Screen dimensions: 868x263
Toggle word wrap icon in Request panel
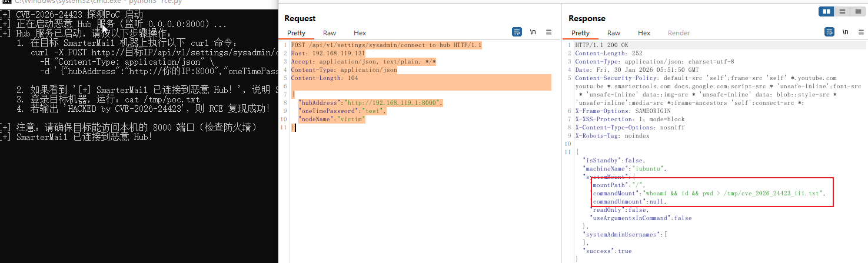tap(517, 32)
